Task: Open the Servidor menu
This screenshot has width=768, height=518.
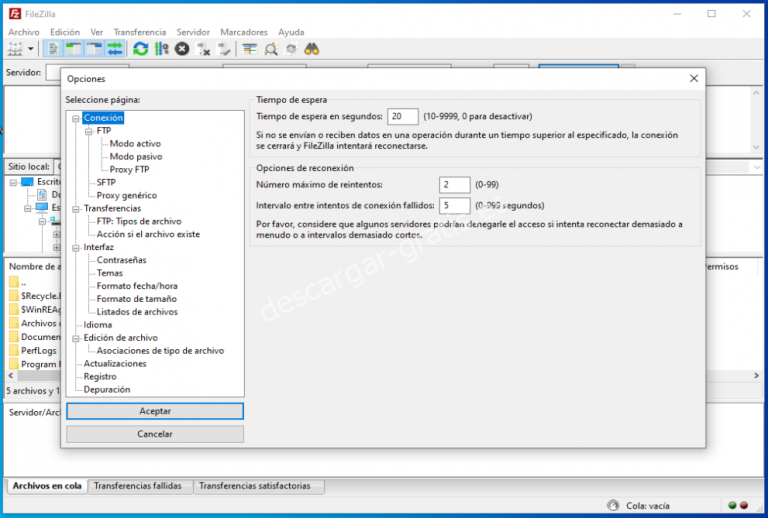Action: point(193,32)
